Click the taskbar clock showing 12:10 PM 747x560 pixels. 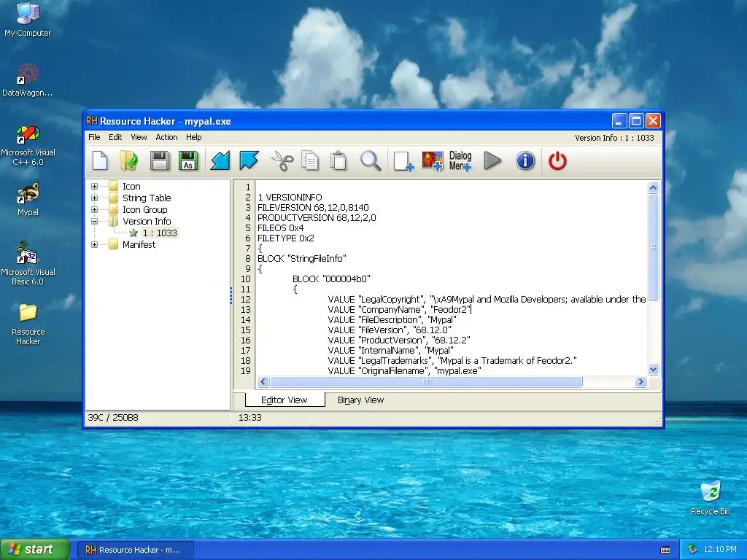720,549
